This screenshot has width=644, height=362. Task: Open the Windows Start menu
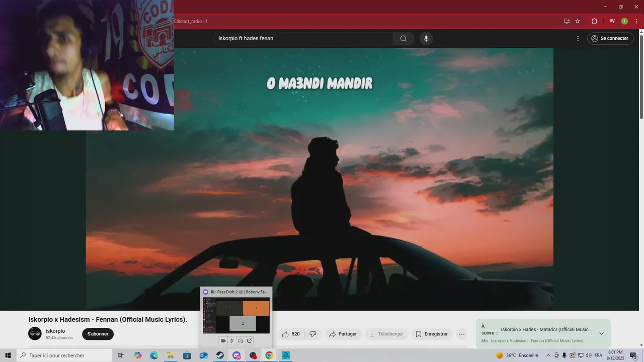(8, 355)
